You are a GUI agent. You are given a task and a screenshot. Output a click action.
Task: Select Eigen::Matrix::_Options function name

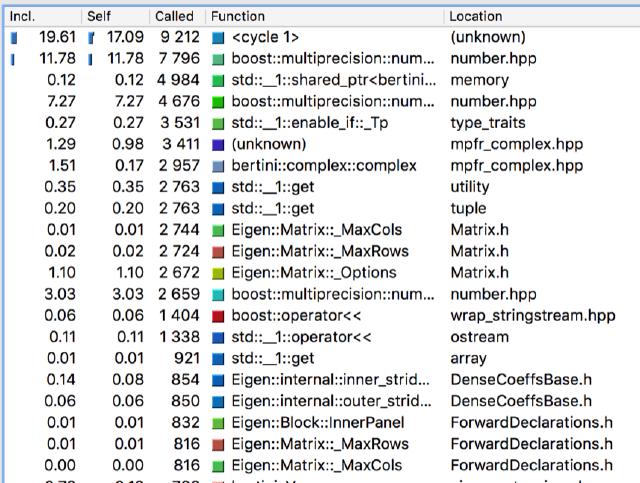tap(314, 273)
